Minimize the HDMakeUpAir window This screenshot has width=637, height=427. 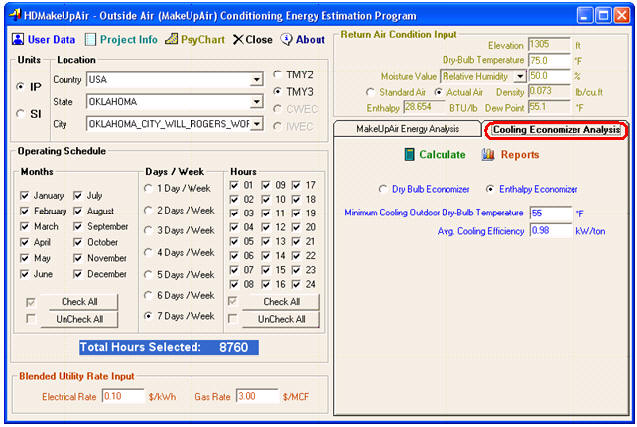(585, 16)
